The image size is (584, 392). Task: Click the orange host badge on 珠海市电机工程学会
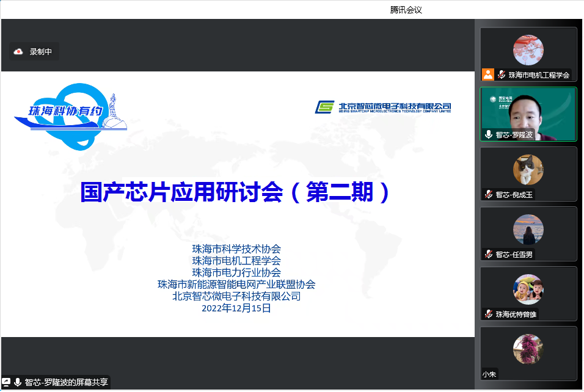coord(488,74)
